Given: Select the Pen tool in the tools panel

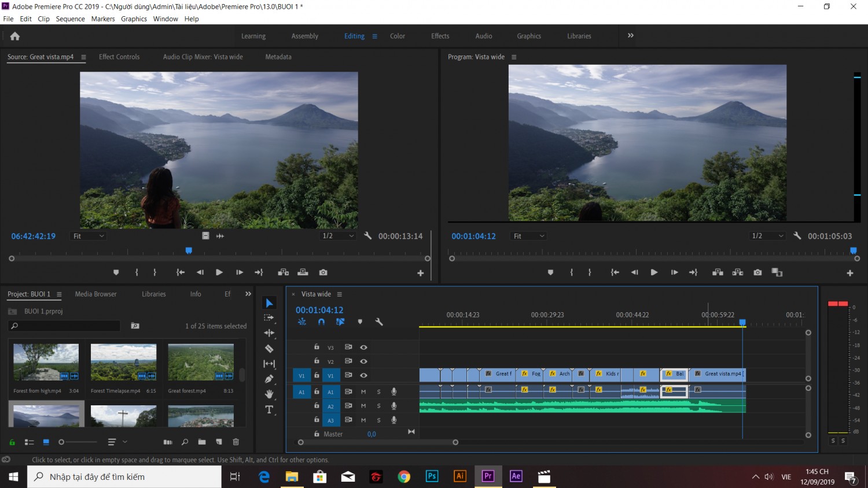Looking at the screenshot, I should [269, 379].
